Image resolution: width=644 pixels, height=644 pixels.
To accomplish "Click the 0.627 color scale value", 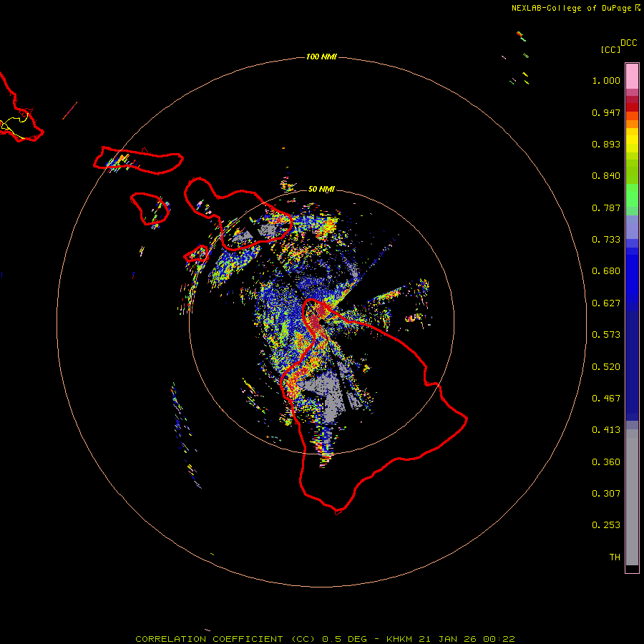I will [x=606, y=303].
